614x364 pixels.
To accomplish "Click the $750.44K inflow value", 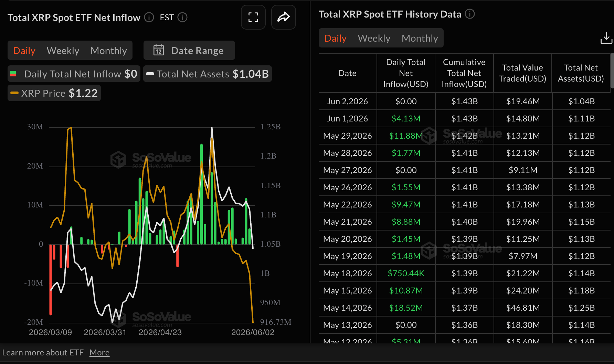I will click(x=406, y=273).
